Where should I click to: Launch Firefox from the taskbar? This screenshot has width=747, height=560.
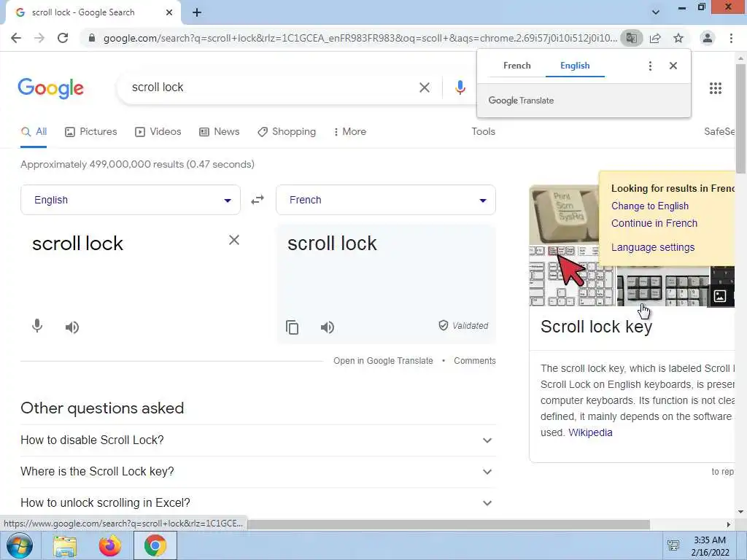click(x=110, y=545)
